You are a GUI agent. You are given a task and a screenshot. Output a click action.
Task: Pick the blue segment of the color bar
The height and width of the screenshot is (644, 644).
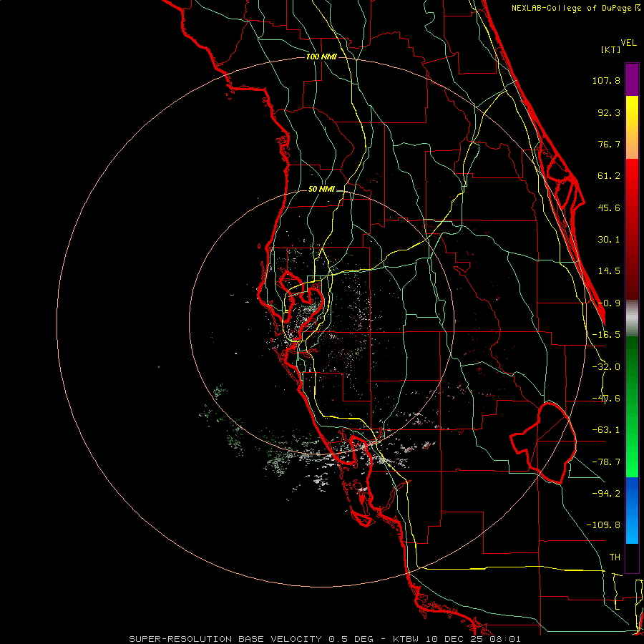(632, 510)
